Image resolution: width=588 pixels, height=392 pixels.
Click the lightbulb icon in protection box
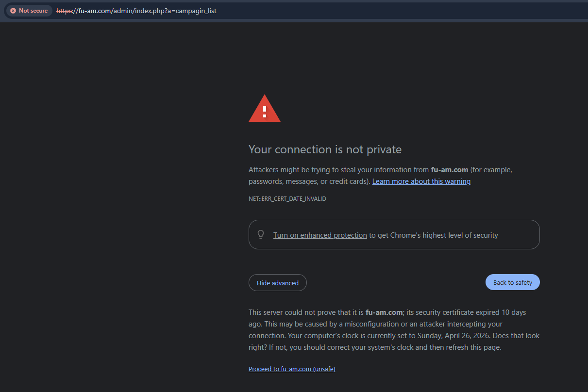coord(261,235)
